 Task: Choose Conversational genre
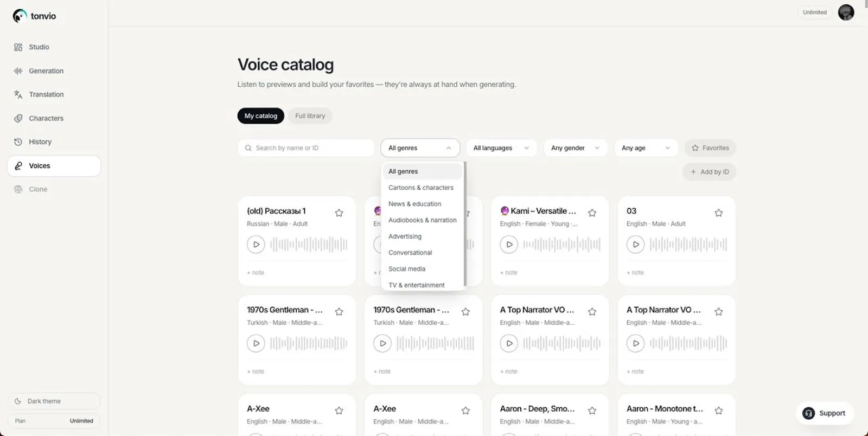coord(422,253)
